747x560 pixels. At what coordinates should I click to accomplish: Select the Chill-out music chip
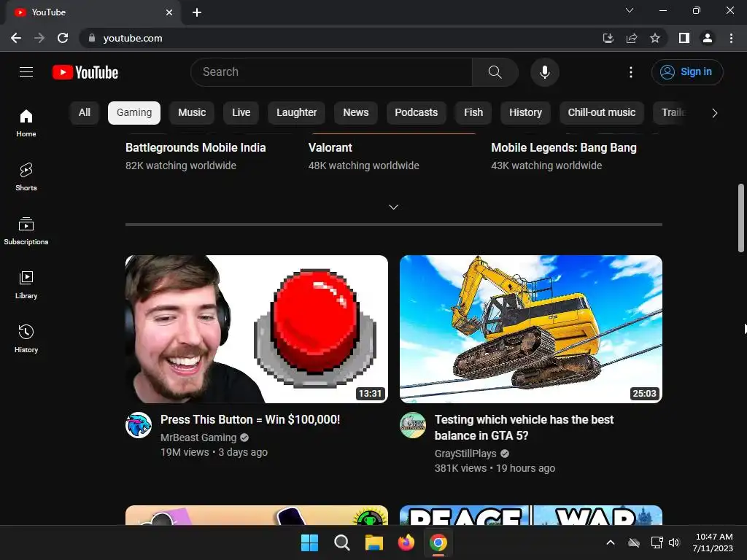pyautogui.click(x=602, y=113)
